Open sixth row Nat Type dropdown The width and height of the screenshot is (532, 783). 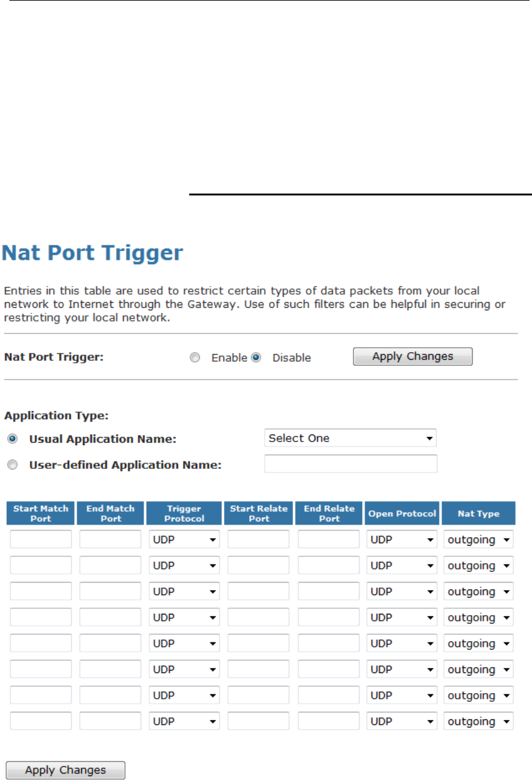(479, 669)
